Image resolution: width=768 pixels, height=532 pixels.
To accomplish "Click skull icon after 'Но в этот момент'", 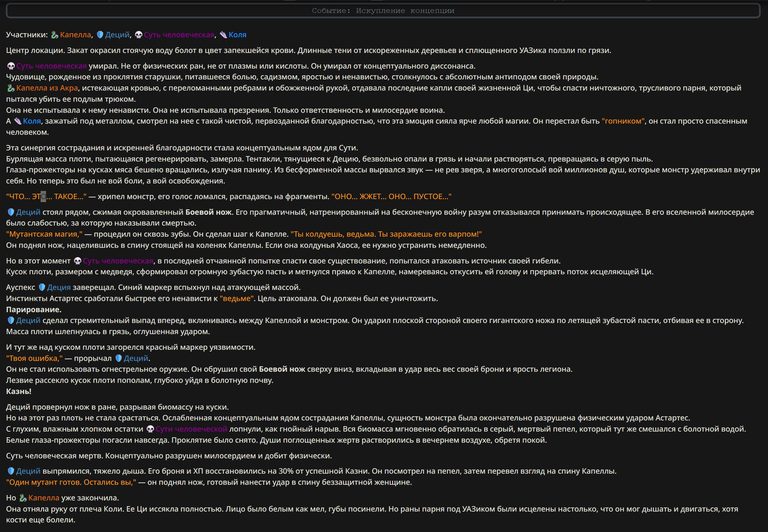I will [78, 261].
